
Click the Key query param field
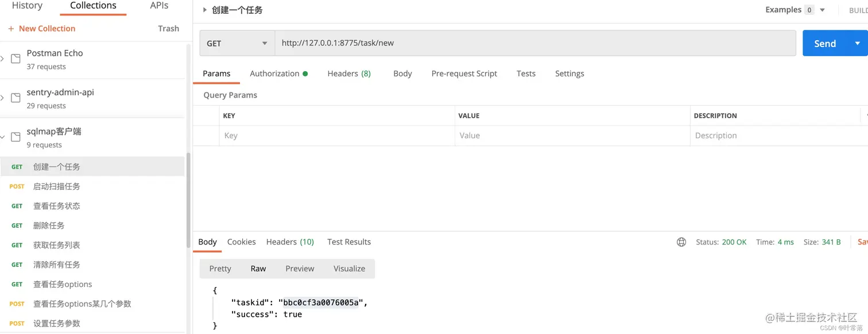[x=336, y=135]
